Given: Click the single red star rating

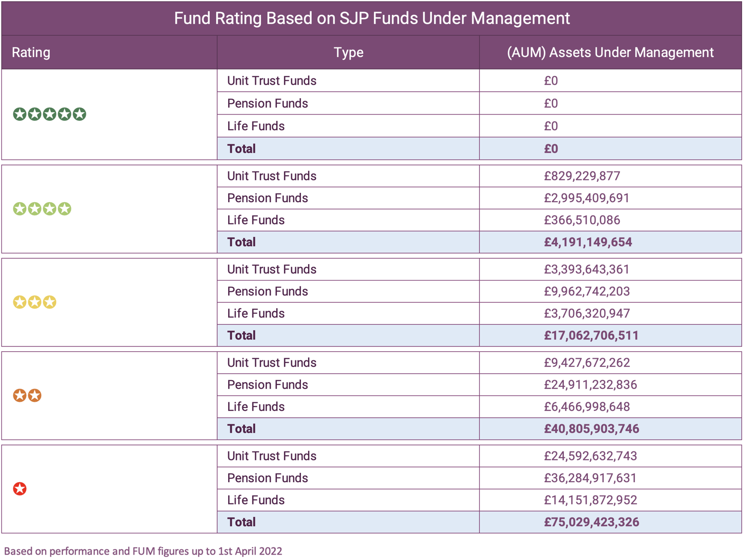Looking at the screenshot, I should pyautogui.click(x=20, y=489).
